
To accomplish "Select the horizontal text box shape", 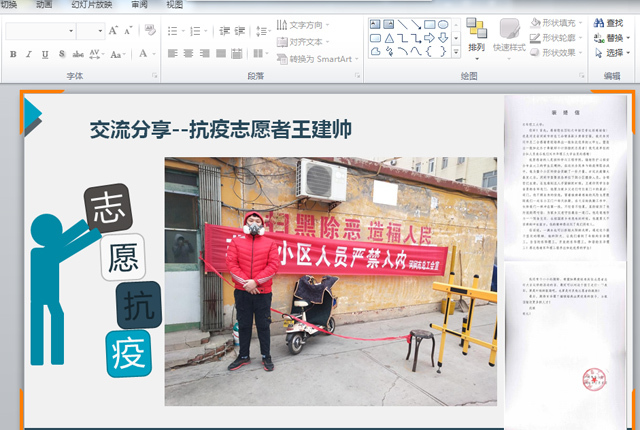I will (375, 24).
